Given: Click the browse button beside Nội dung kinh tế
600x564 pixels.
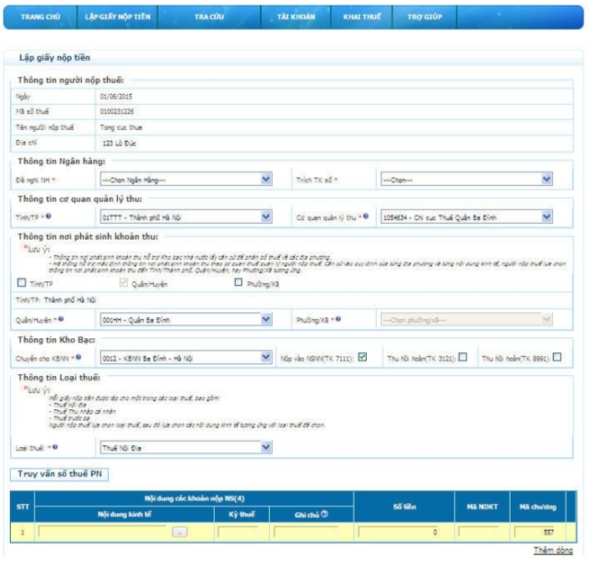Looking at the screenshot, I should click(x=179, y=533).
